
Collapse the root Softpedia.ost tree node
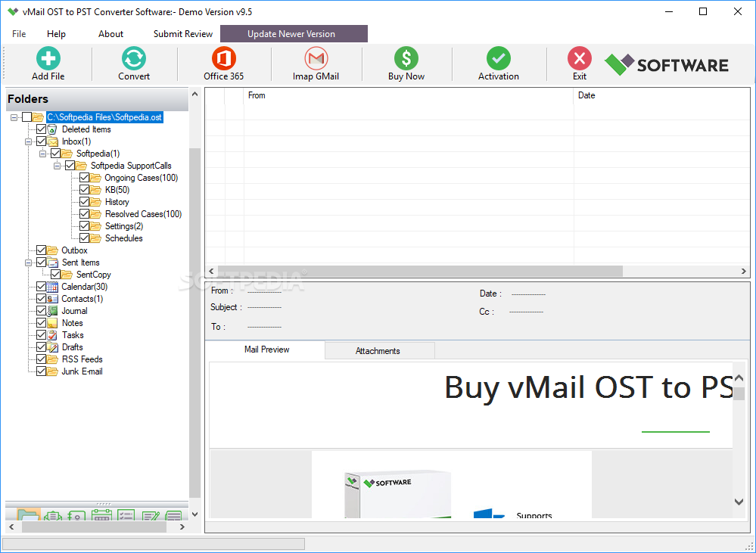(14, 117)
